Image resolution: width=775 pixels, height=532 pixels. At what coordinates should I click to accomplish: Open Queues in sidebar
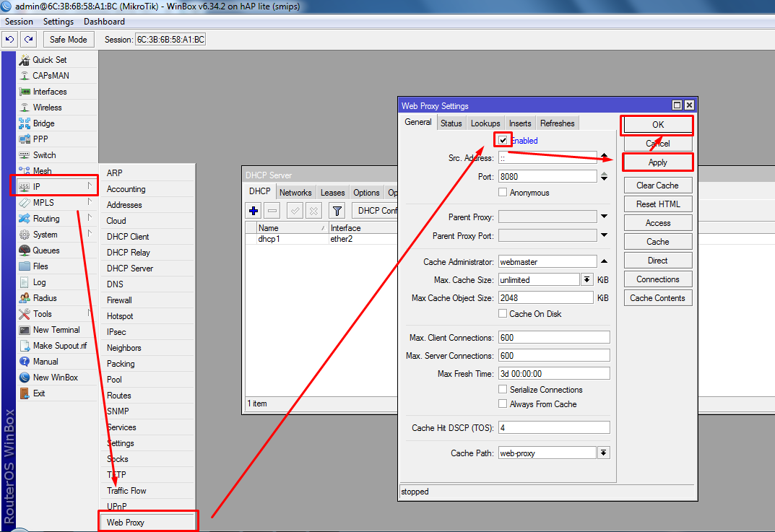pyautogui.click(x=46, y=250)
